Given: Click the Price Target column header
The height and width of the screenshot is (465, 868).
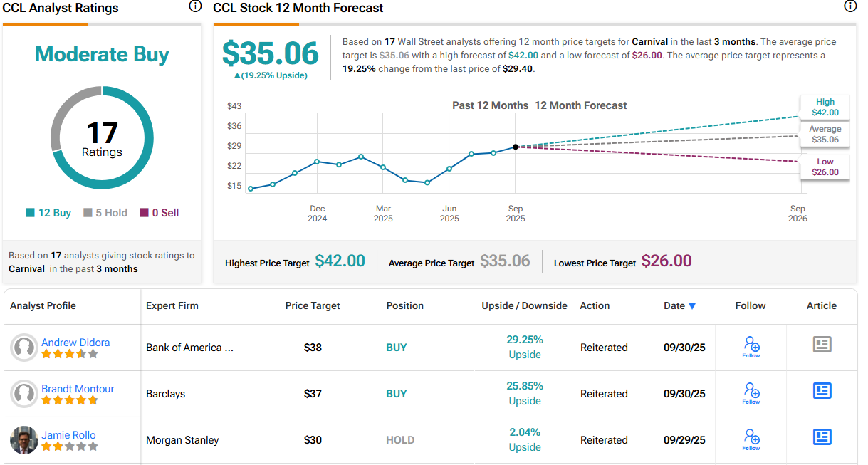Looking at the screenshot, I should pyautogui.click(x=313, y=305).
